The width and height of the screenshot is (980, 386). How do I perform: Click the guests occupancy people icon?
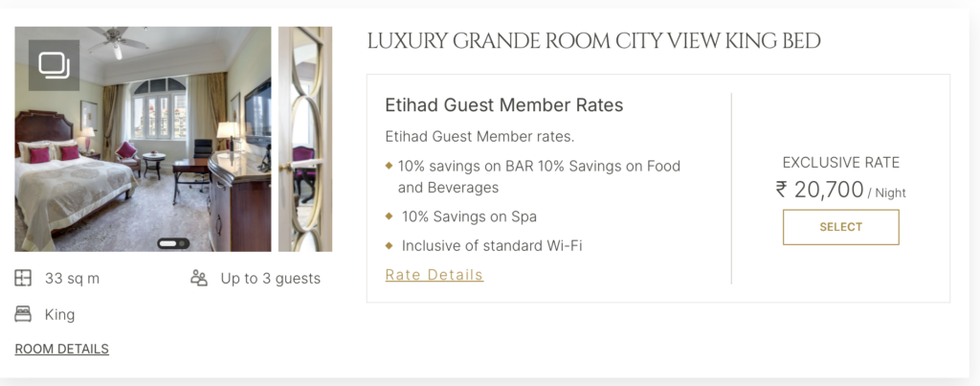pos(199,279)
